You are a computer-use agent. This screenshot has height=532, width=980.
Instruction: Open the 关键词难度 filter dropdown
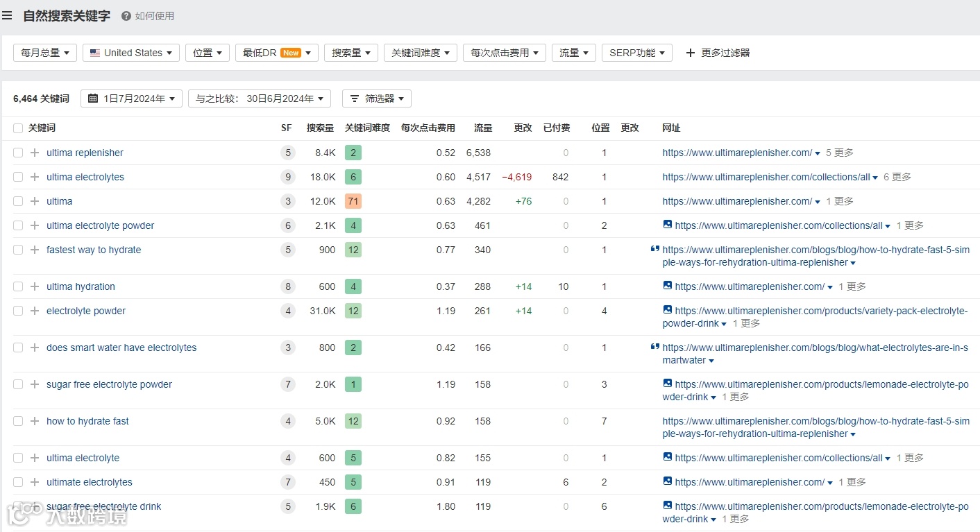tap(421, 53)
